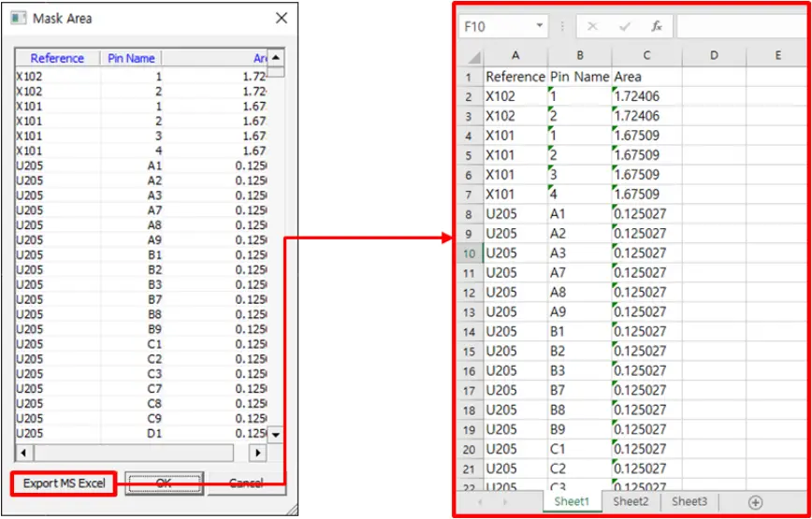Sort by the Reference column header
This screenshot has height=519, width=812.
coord(57,58)
